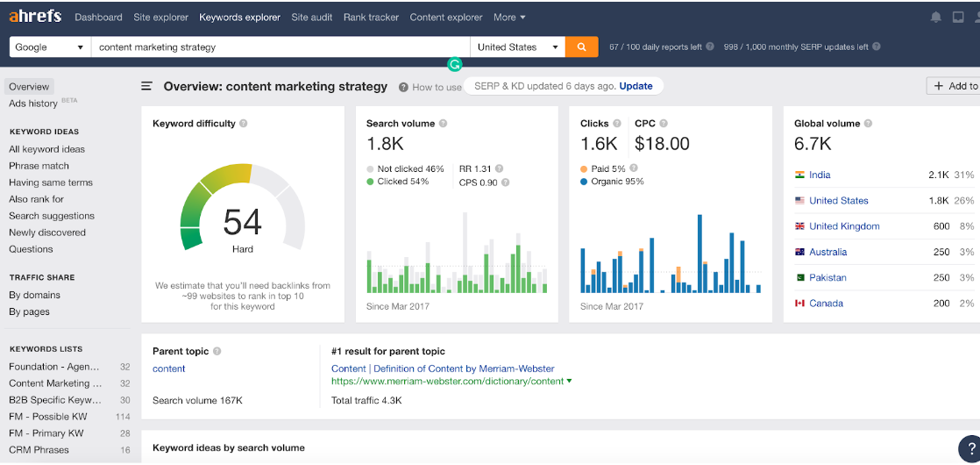This screenshot has height=465, width=980.
Task: Open the parent topic 'content' link
Action: coord(168,368)
